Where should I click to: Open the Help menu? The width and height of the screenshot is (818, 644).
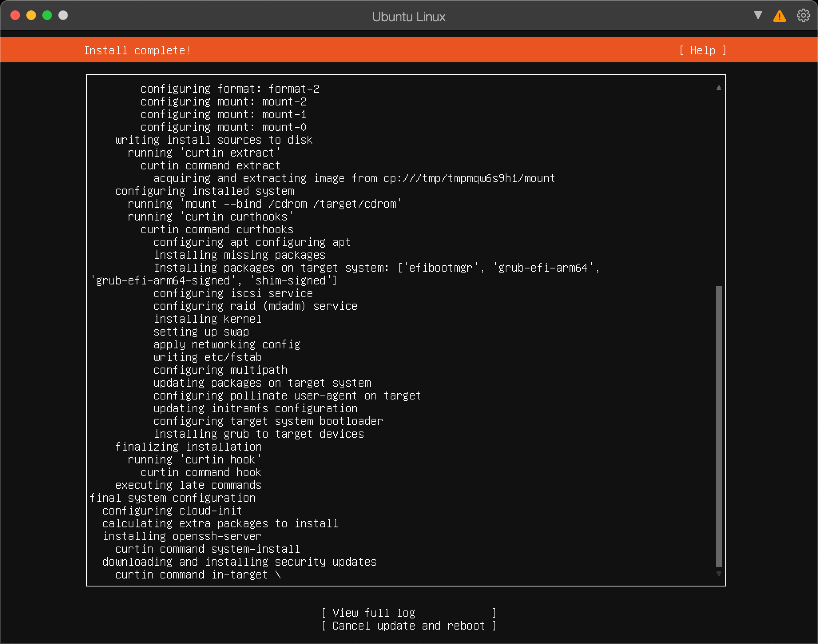(703, 50)
